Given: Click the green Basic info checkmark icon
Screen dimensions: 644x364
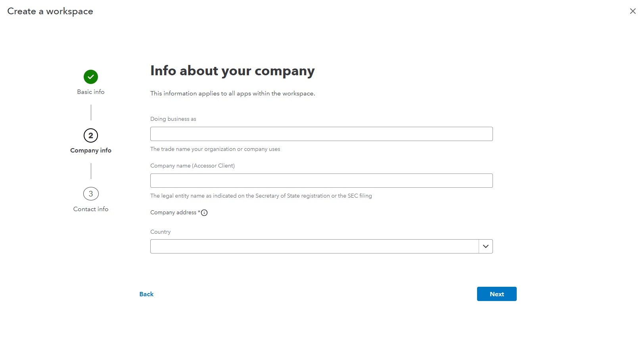Looking at the screenshot, I should pos(91,77).
